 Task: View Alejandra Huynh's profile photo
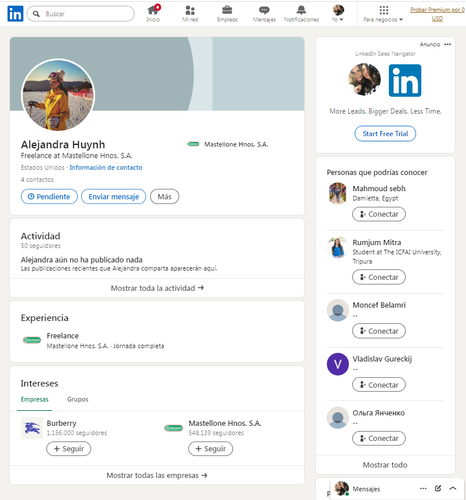tap(58, 95)
